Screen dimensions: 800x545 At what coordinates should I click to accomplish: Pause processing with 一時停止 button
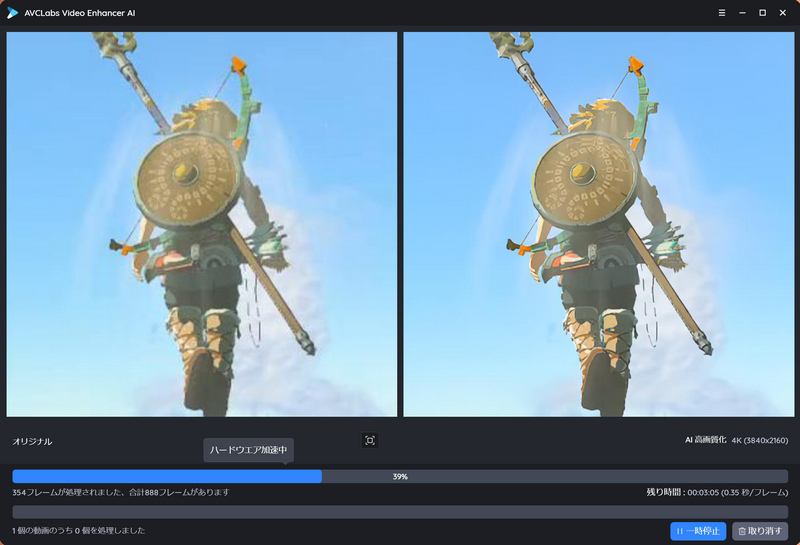point(698,531)
